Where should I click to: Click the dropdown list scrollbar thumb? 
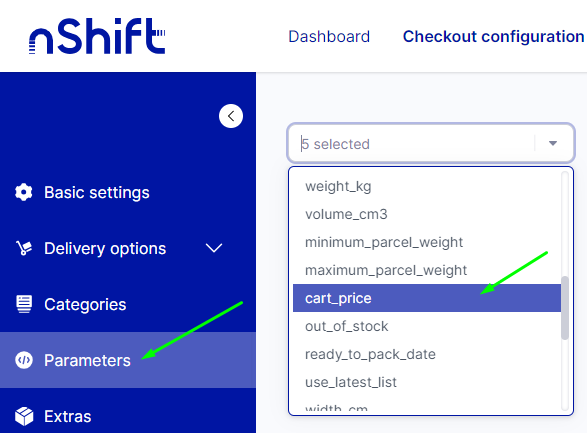click(565, 308)
